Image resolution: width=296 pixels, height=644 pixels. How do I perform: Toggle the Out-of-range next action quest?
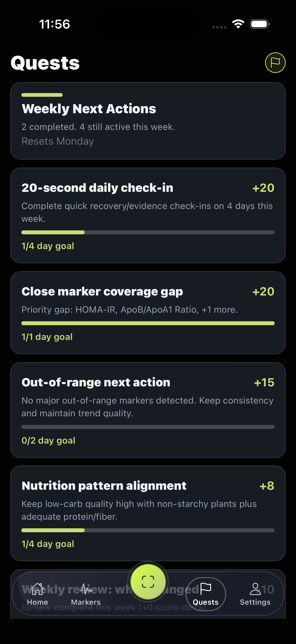coord(148,410)
